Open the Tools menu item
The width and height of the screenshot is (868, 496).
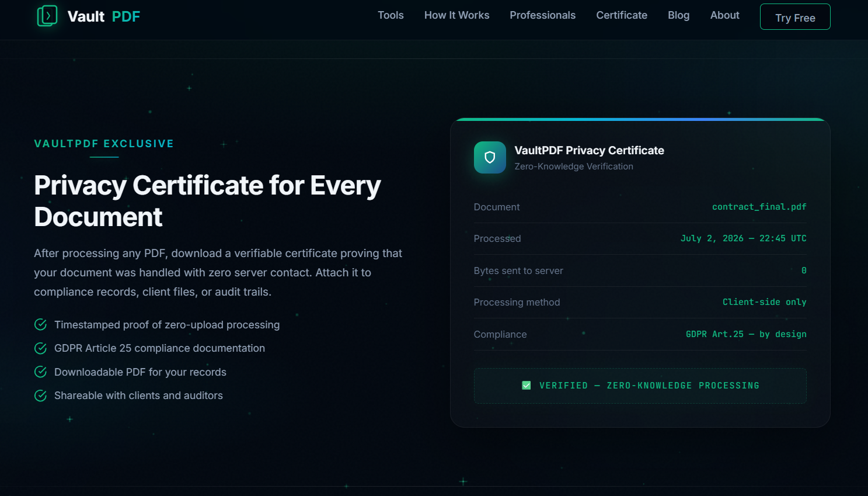click(x=391, y=15)
